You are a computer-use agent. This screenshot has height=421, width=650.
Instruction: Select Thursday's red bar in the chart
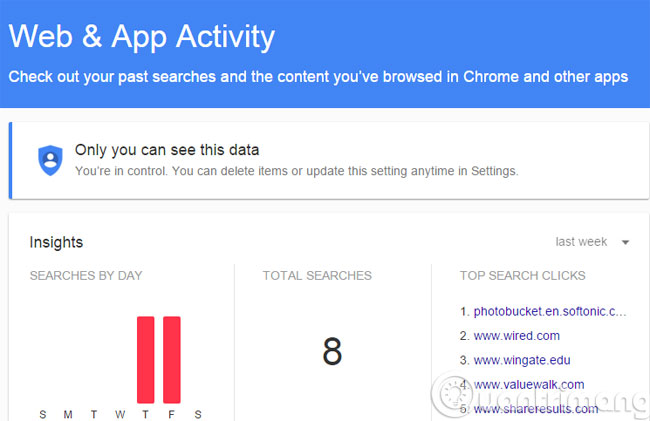click(146, 358)
